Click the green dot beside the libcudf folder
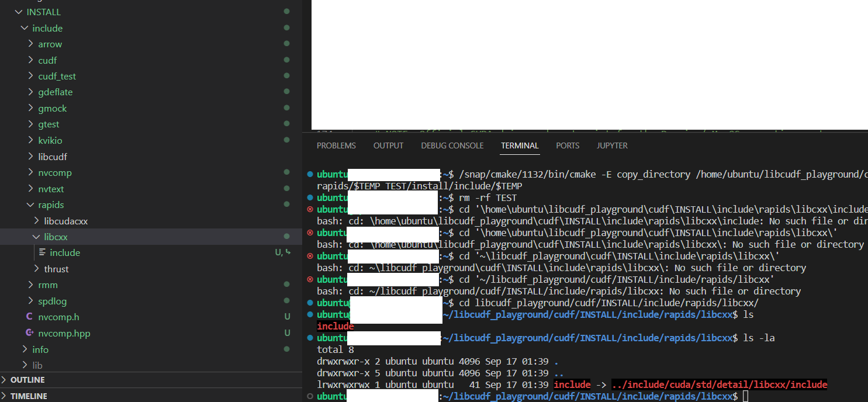Viewport: 868px width, 402px height. click(286, 155)
